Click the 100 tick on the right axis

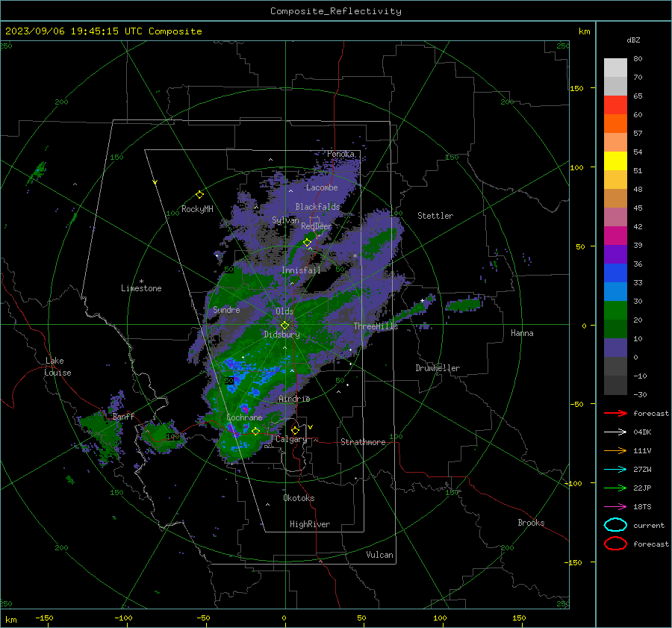576,167
